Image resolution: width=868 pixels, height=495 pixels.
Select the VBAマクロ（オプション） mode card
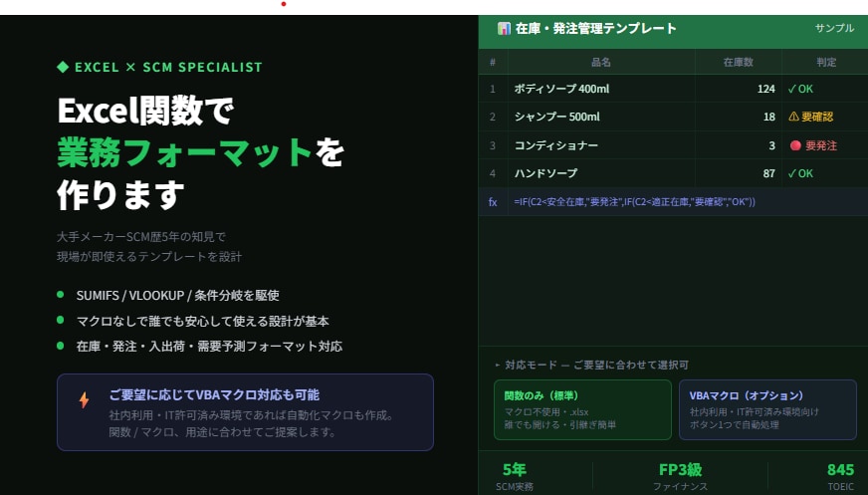click(x=767, y=409)
